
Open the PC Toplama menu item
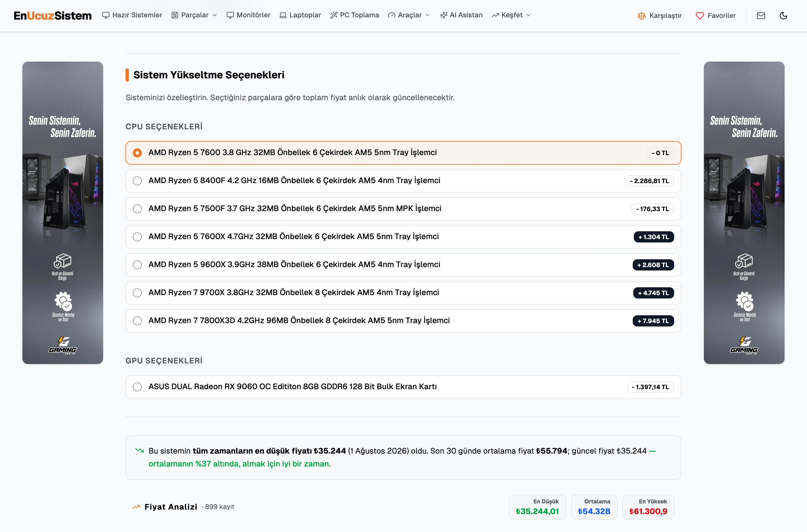click(354, 15)
